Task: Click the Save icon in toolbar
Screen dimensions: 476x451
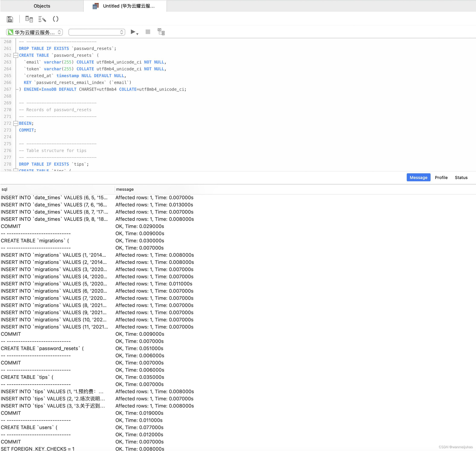Action: tap(9, 19)
